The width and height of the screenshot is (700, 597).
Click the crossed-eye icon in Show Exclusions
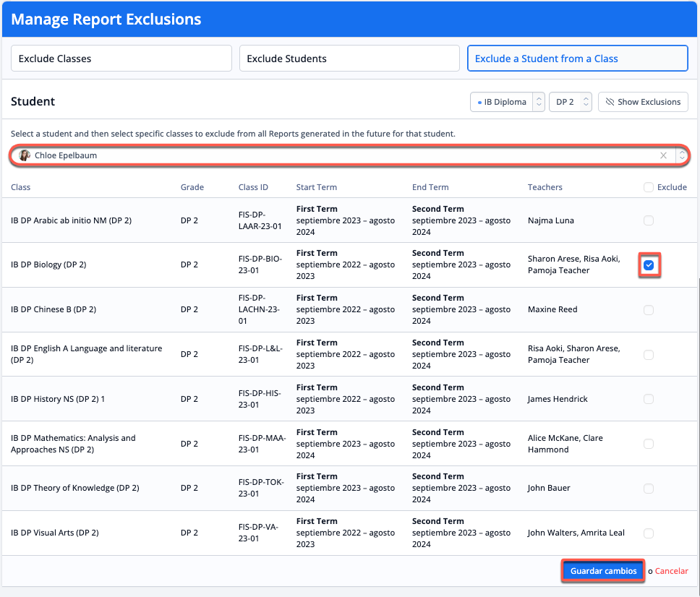tap(609, 102)
